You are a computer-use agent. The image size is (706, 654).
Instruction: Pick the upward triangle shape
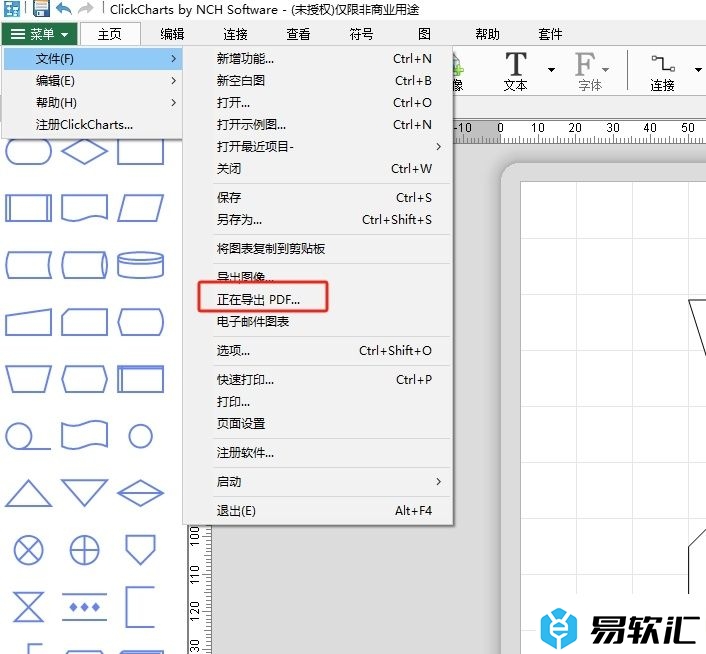coord(28,493)
